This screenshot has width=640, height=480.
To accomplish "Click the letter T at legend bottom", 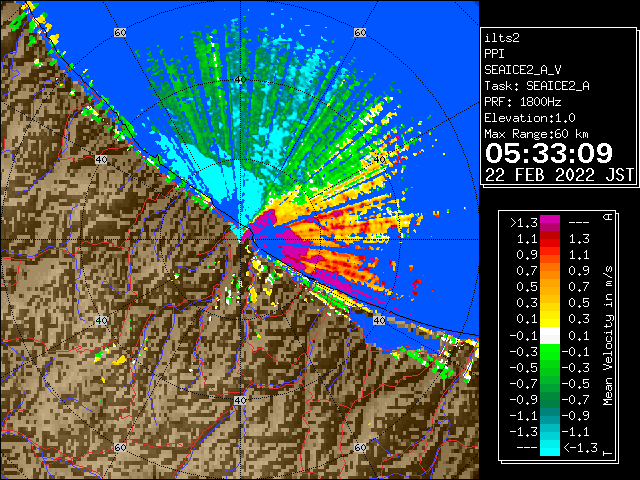I will [608, 453].
